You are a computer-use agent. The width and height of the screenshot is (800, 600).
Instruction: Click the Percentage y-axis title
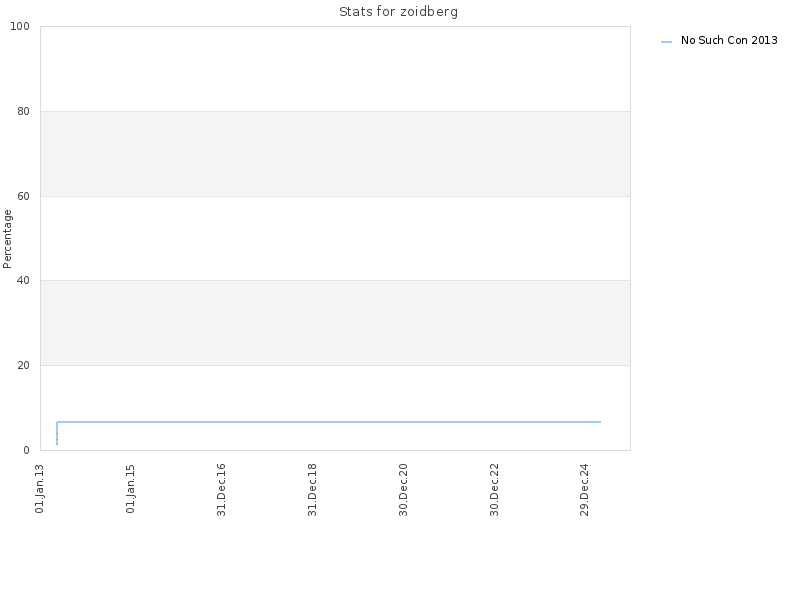[7, 239]
